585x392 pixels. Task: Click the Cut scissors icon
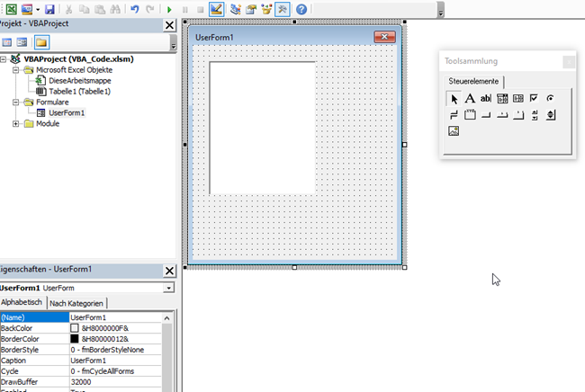[x=68, y=9]
